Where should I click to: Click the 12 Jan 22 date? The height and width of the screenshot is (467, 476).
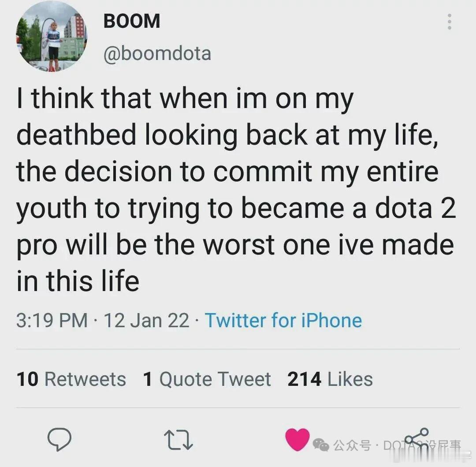[145, 320]
